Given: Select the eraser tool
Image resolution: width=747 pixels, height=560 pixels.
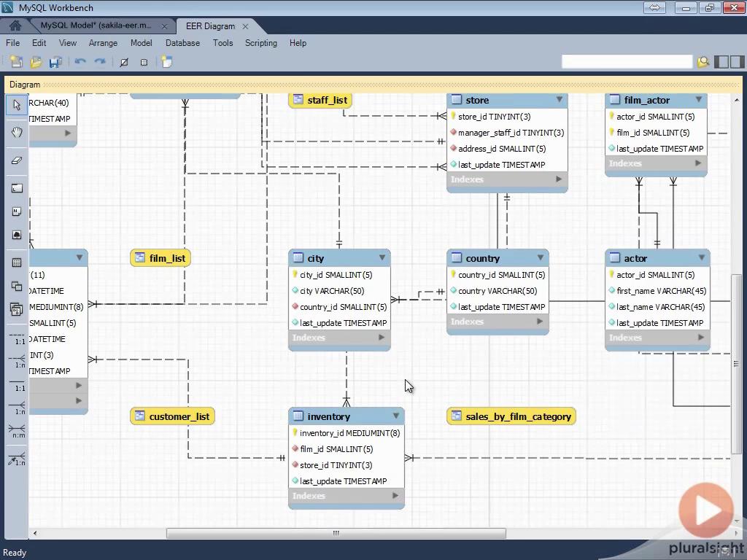Looking at the screenshot, I should pos(17,160).
